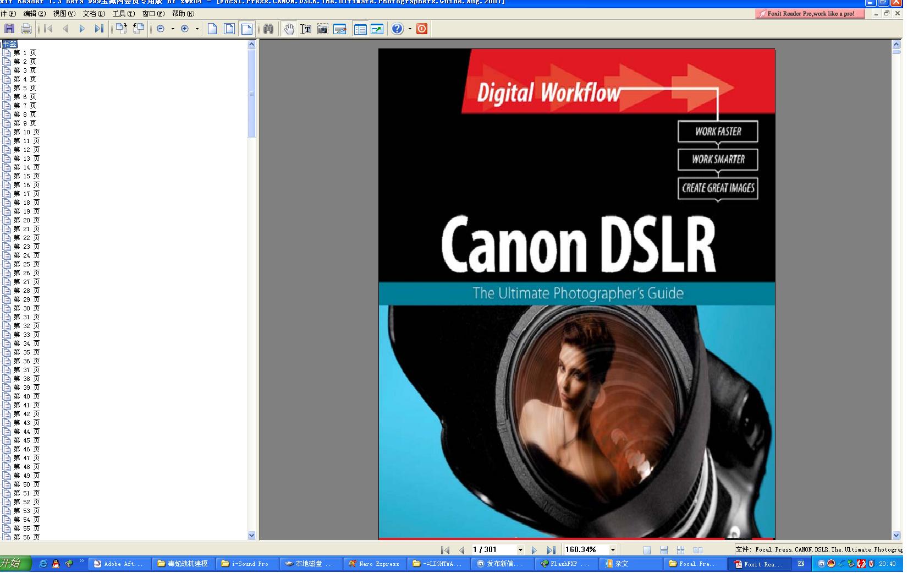Open page number dropdown arrow
The width and height of the screenshot is (924, 578).
pos(520,550)
